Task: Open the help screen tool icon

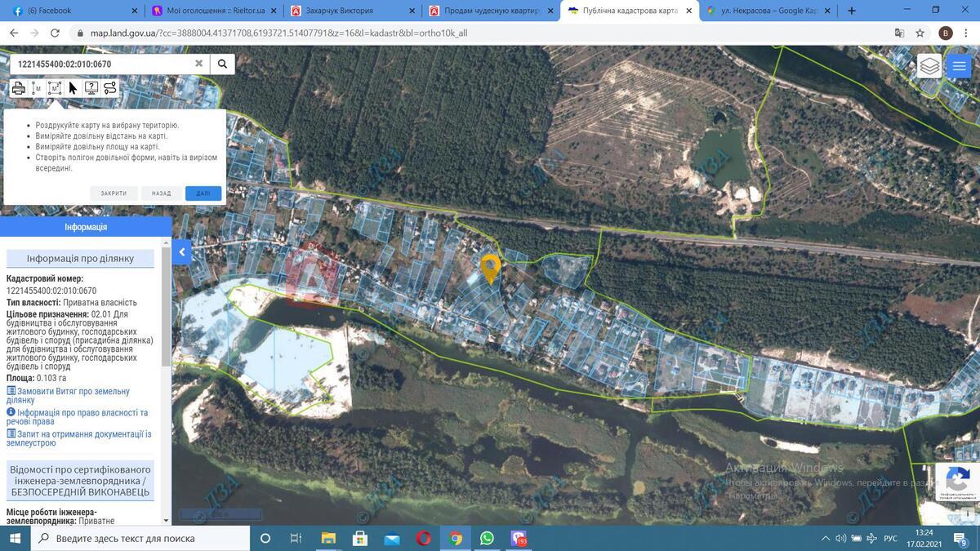Action: (91, 88)
